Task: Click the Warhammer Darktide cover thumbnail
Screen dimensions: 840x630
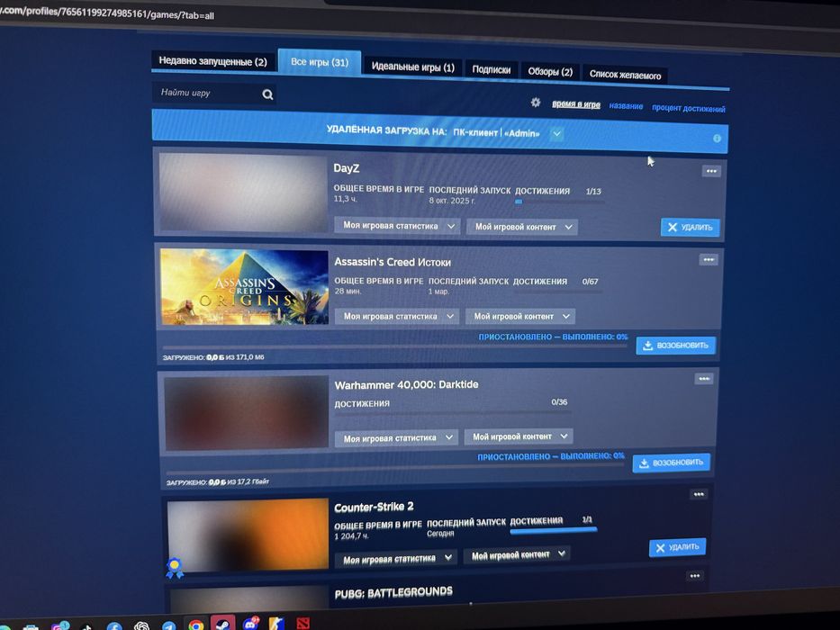Action: pos(247,412)
